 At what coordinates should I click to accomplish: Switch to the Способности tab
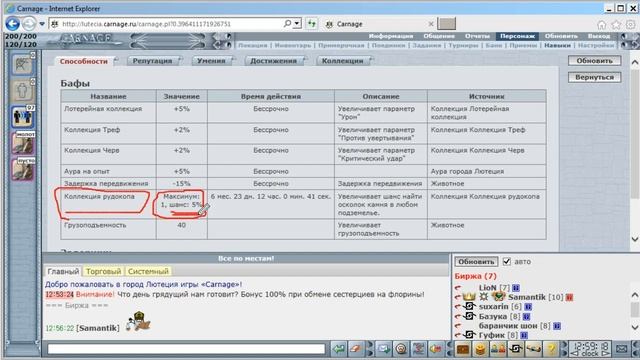(84, 61)
